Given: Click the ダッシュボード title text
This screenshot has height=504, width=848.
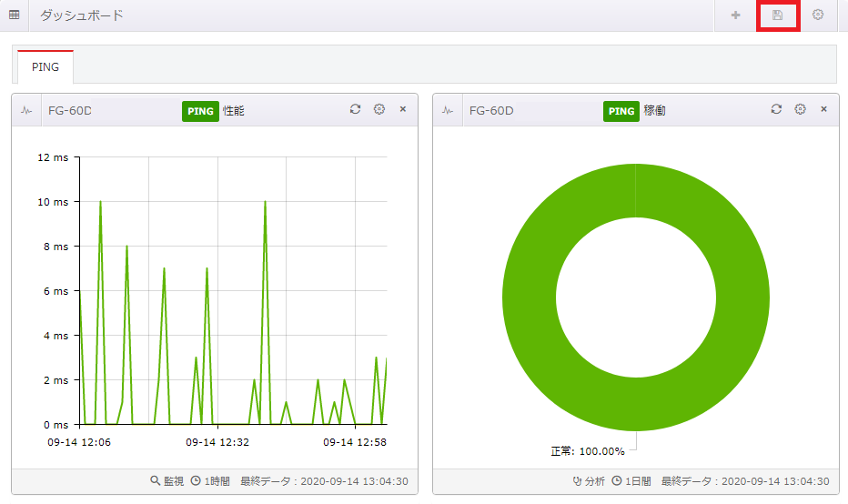Looking at the screenshot, I should tap(81, 15).
